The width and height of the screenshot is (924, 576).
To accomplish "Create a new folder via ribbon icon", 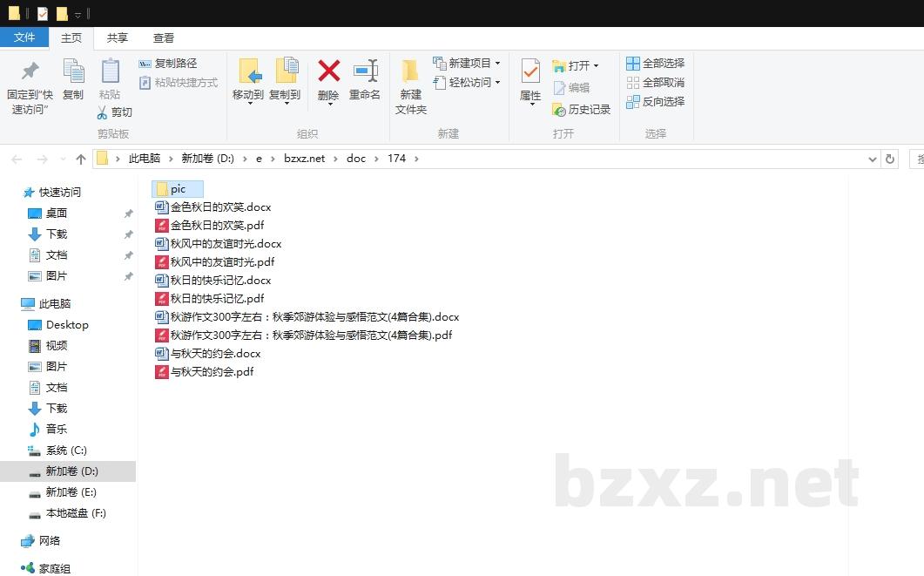I will pos(410,71).
